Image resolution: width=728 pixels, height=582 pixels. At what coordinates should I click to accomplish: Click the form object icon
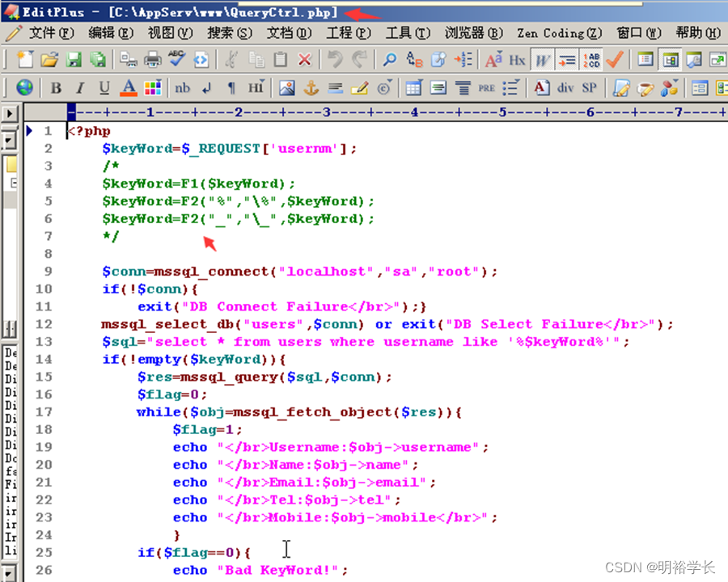pyautogui.click(x=699, y=87)
